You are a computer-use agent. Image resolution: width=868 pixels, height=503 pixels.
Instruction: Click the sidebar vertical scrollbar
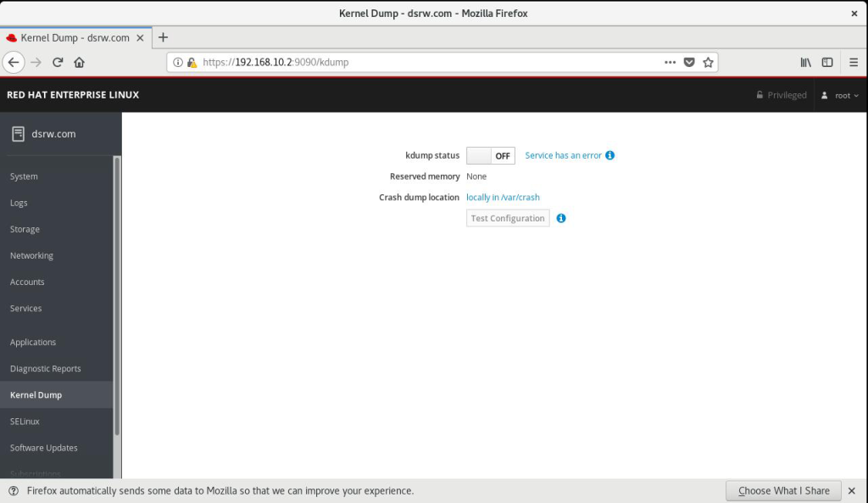(x=117, y=296)
